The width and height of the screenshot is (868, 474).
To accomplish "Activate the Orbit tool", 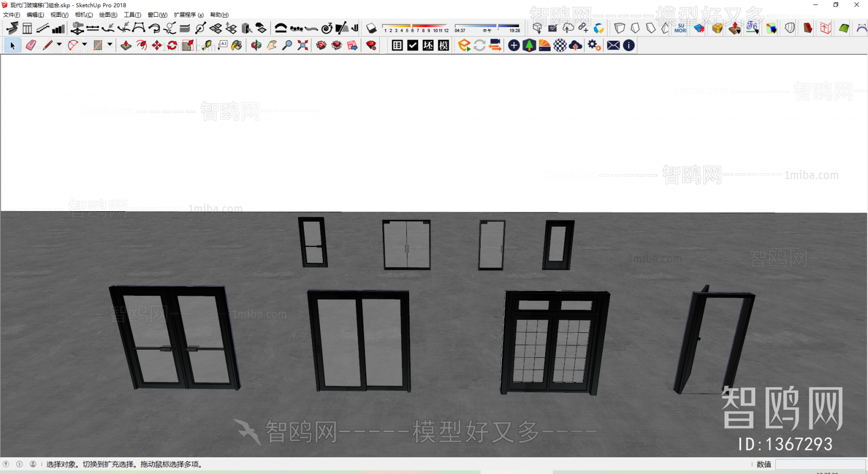I will click(256, 46).
